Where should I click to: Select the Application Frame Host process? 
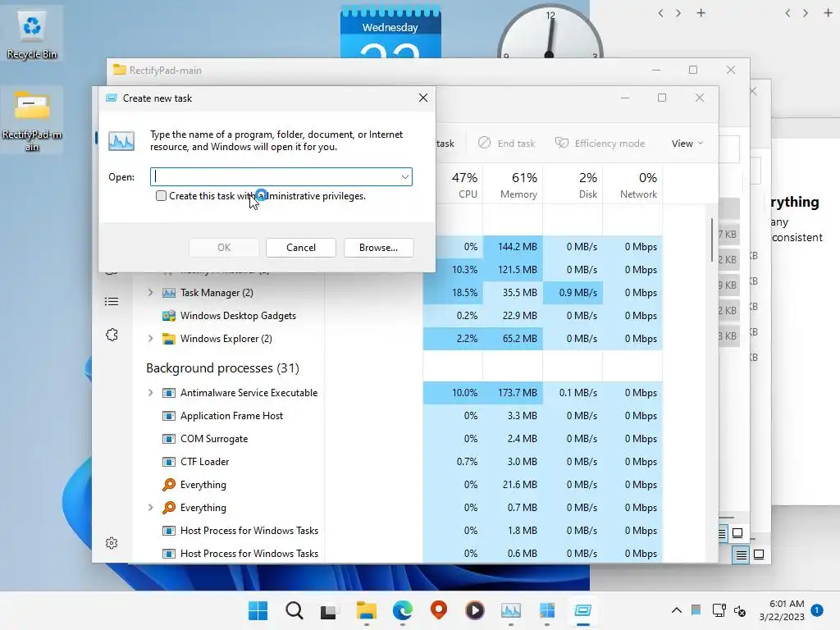231,416
